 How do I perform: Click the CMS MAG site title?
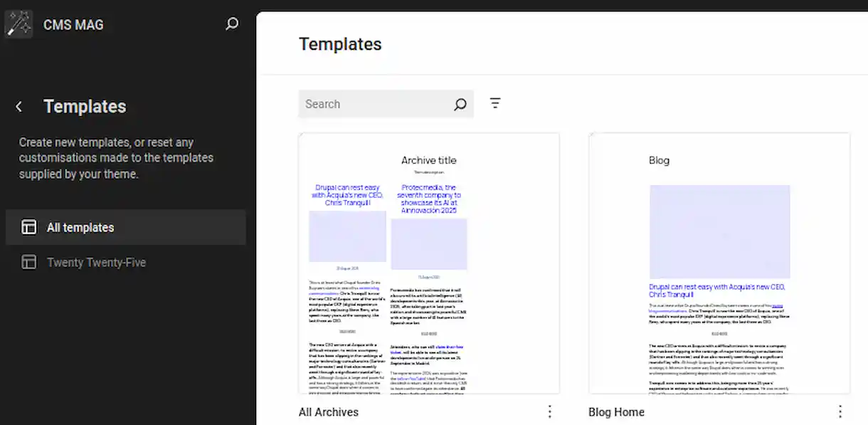73,25
